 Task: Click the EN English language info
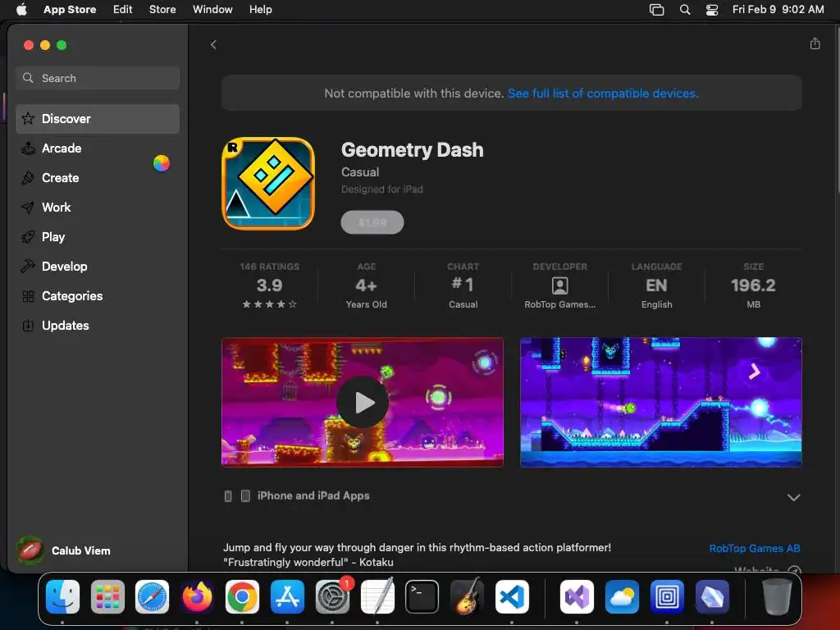(657, 285)
